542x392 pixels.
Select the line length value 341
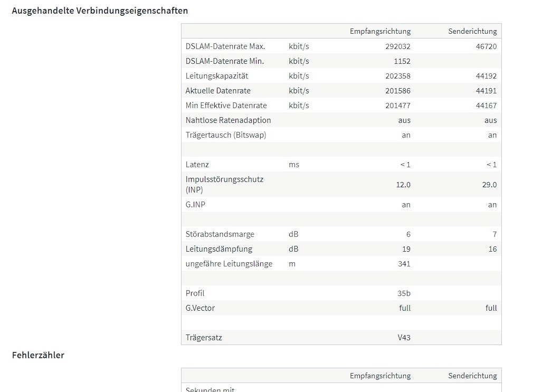[404, 264]
